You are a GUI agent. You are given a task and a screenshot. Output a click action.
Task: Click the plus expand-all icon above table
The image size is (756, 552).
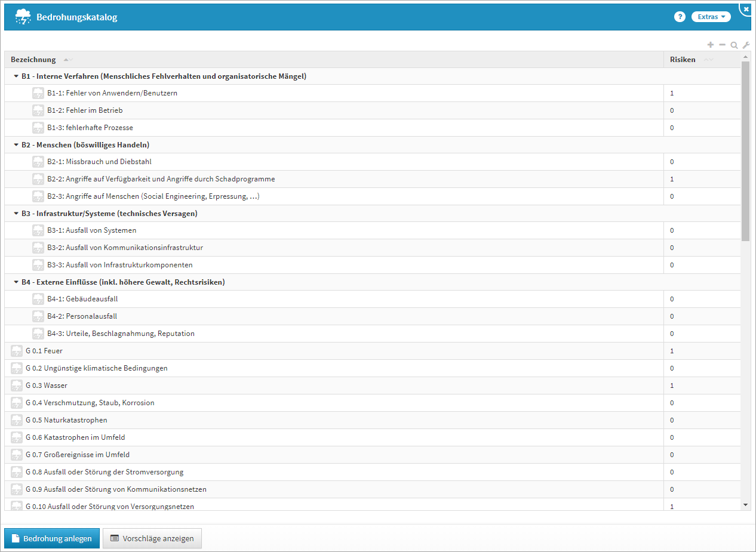click(x=711, y=45)
